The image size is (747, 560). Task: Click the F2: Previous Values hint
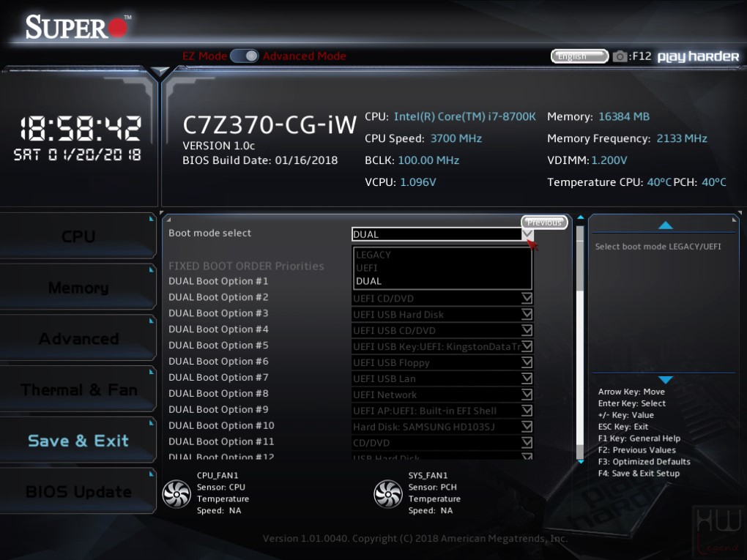coord(637,450)
